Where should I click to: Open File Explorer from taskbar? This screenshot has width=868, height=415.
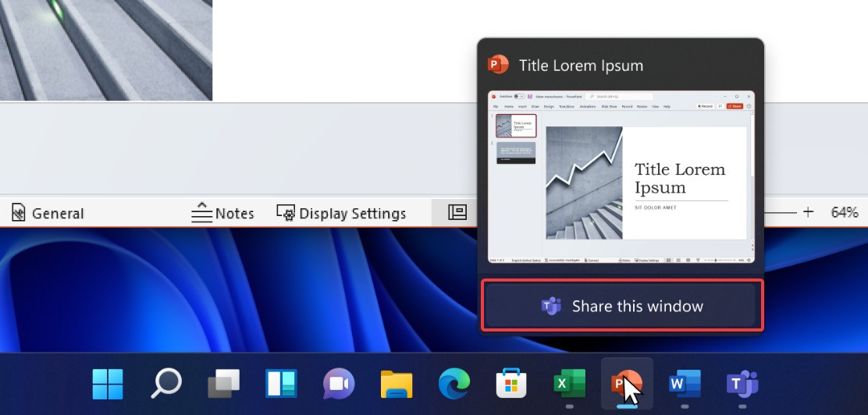click(x=397, y=384)
